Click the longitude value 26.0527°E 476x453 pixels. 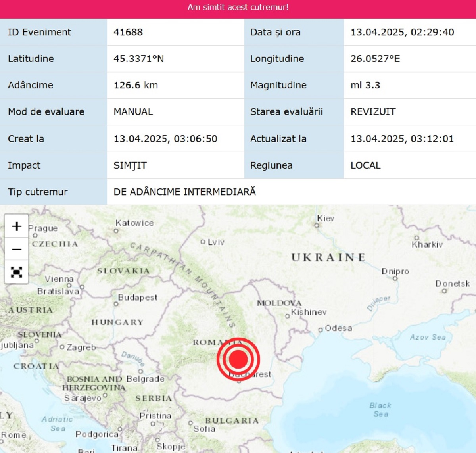coord(375,59)
